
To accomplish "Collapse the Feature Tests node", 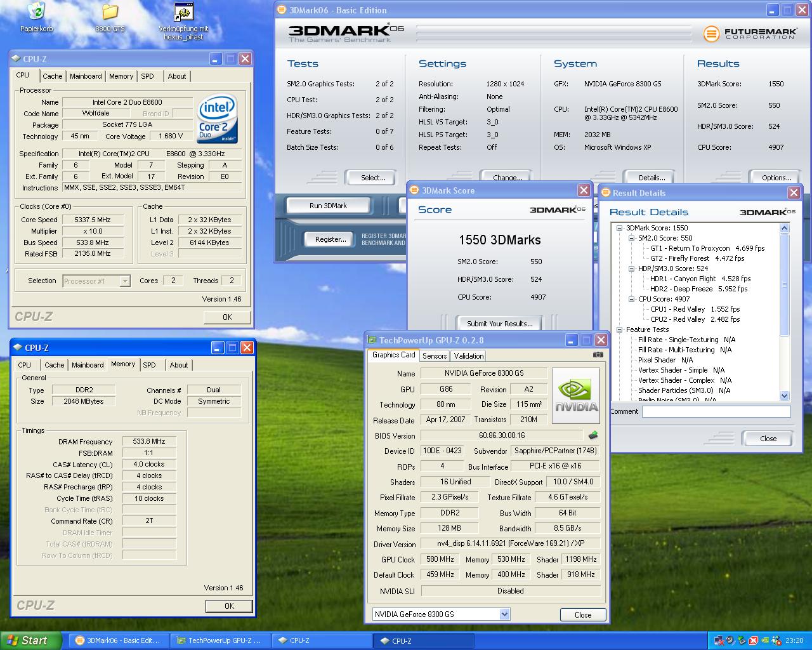I will tap(620, 329).
